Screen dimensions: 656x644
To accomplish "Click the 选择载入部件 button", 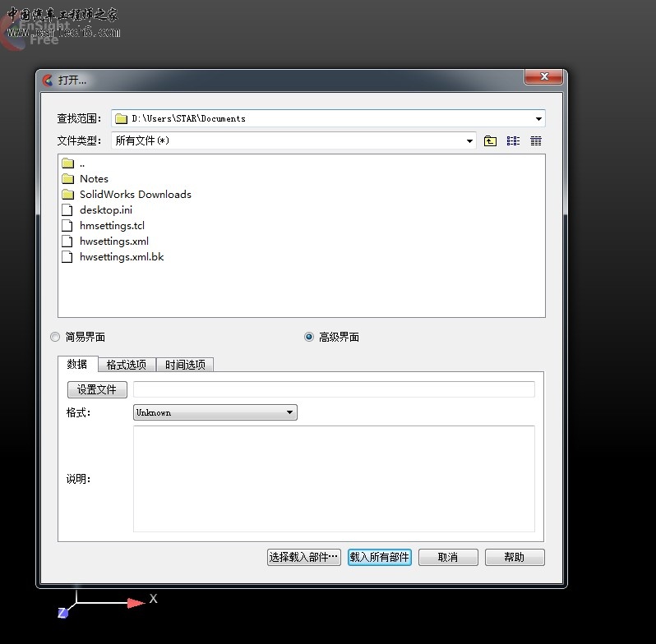I will (x=304, y=557).
